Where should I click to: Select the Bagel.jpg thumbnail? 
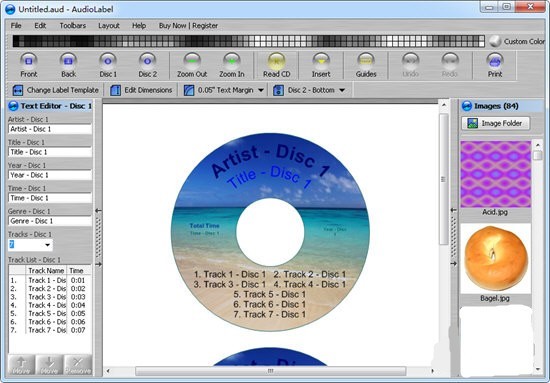point(495,258)
